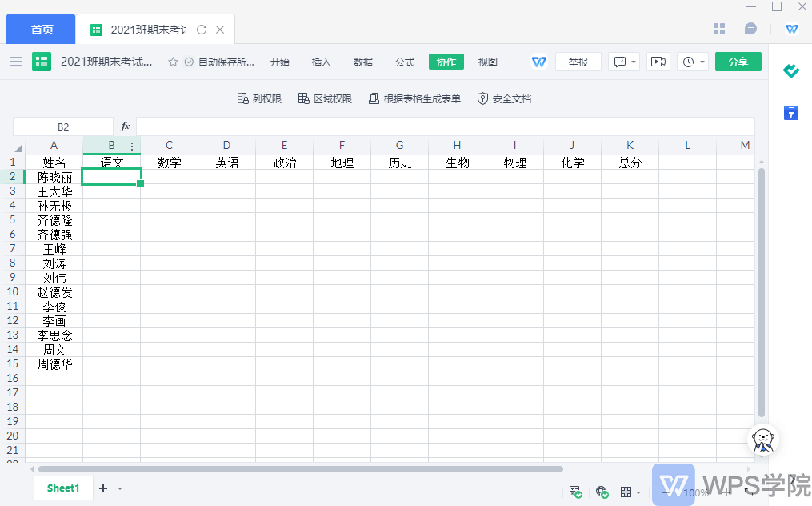Click the globe sync status icon
812x506 pixels.
pos(602,492)
